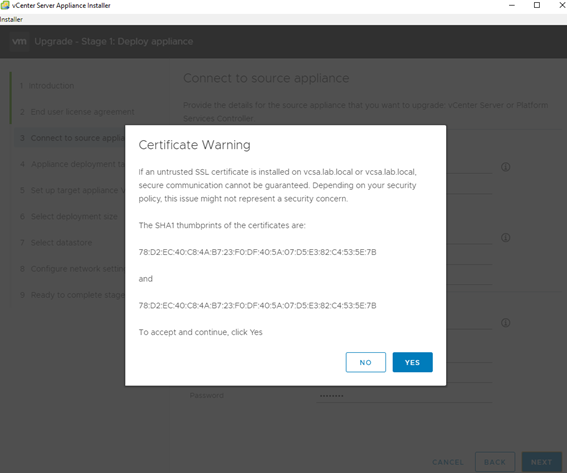The height and width of the screenshot is (473, 567).
Task: Select step 8 Configure network settings
Action: [72, 269]
